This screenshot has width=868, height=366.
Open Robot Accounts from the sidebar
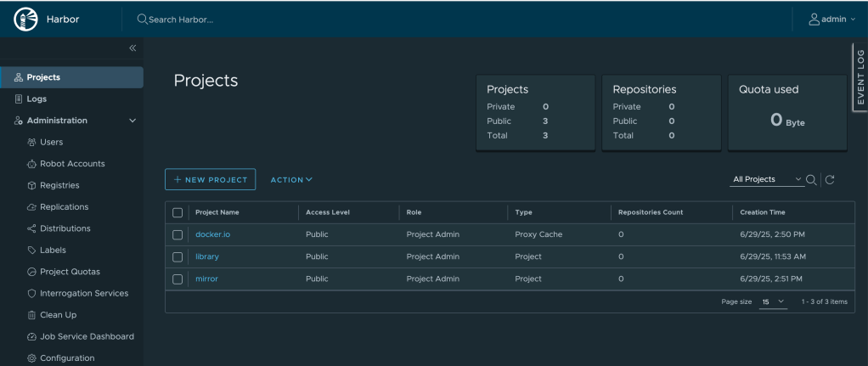click(72, 164)
